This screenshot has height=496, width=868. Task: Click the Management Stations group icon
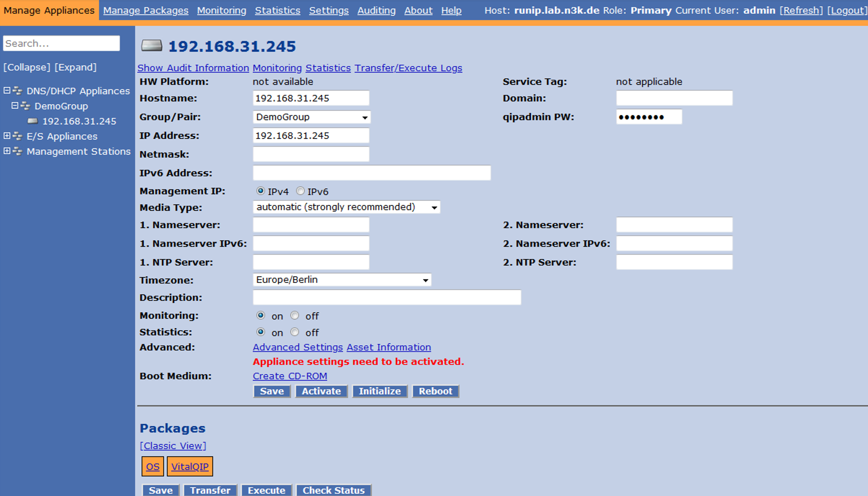(x=18, y=151)
